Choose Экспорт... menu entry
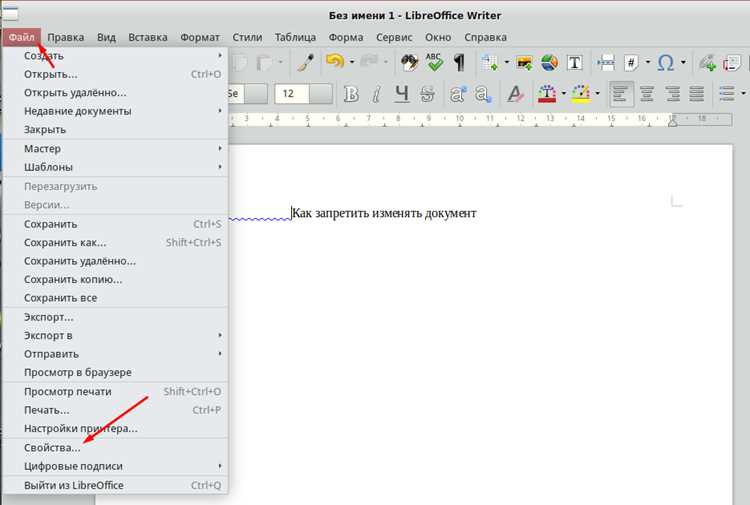This screenshot has height=505, width=750. (115, 317)
